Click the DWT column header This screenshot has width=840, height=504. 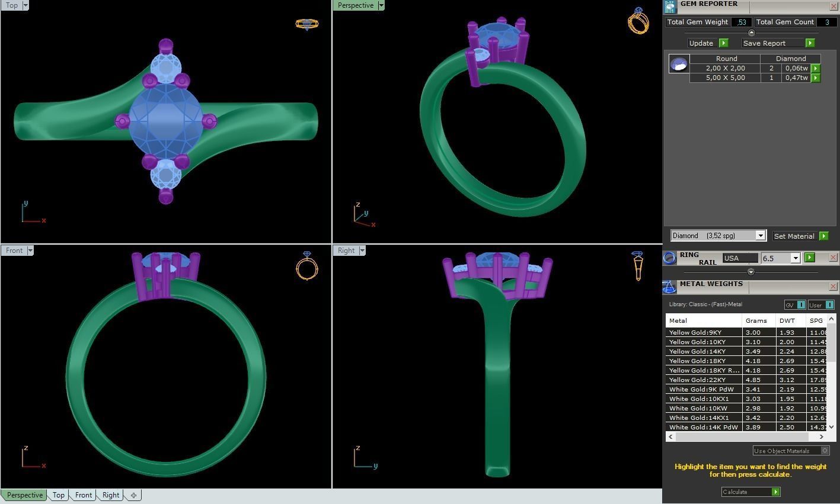[791, 320]
